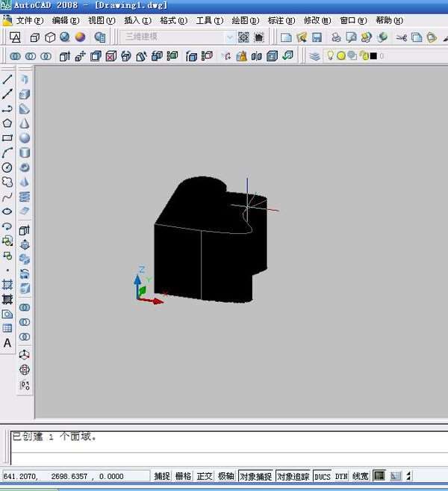The image size is (448, 491).
Task: Click the Realistic visual style sphere icon
Action: 80,37
